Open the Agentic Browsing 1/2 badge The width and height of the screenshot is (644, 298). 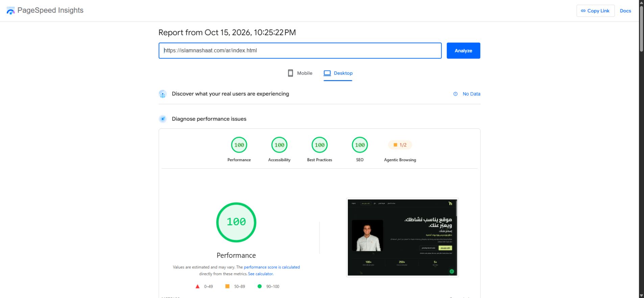(x=400, y=145)
